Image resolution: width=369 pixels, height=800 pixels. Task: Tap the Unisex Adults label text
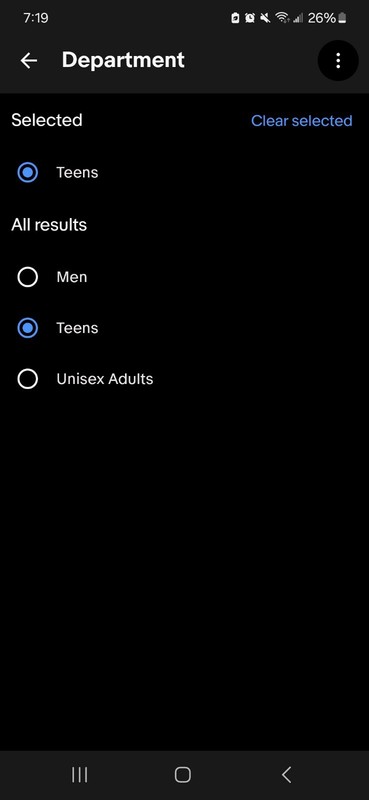coord(105,379)
